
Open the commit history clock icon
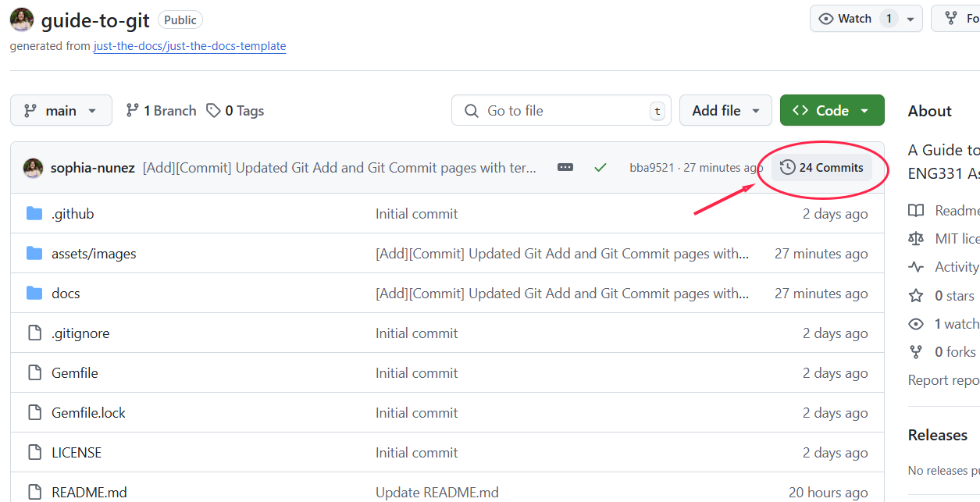click(x=786, y=167)
